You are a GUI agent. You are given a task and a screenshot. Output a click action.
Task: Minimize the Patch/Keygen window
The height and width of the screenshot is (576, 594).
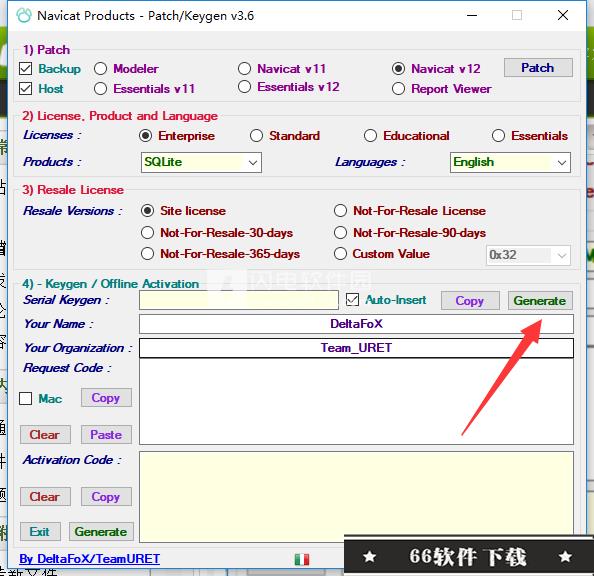[x=472, y=16]
